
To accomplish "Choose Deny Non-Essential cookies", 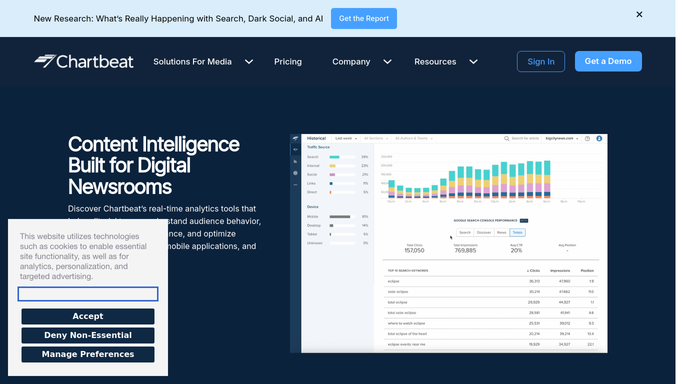I will point(88,335).
